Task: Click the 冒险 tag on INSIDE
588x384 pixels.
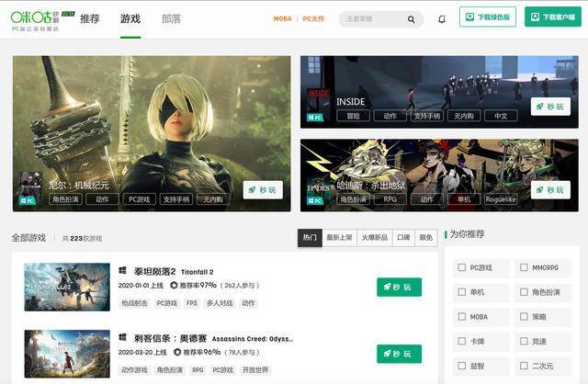Action: pos(353,116)
